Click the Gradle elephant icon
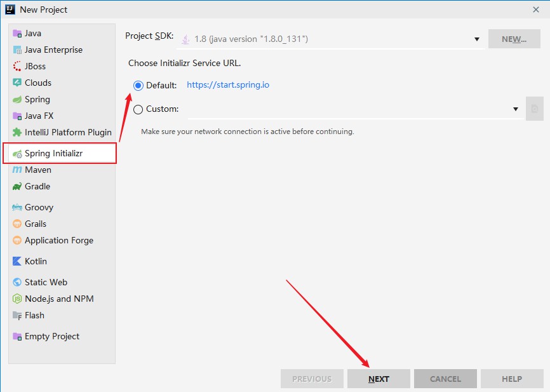Image resolution: width=550 pixels, height=392 pixels. point(17,186)
